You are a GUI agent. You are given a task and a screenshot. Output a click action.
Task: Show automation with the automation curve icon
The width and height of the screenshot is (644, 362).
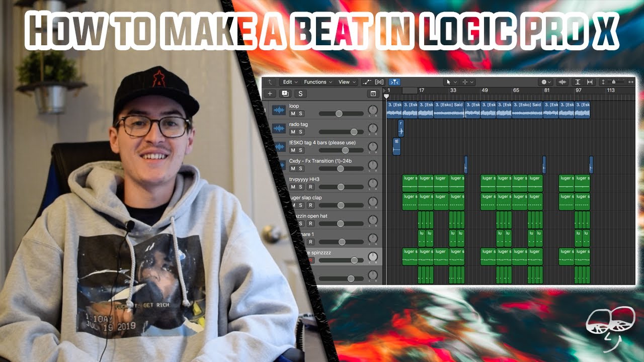tap(367, 82)
